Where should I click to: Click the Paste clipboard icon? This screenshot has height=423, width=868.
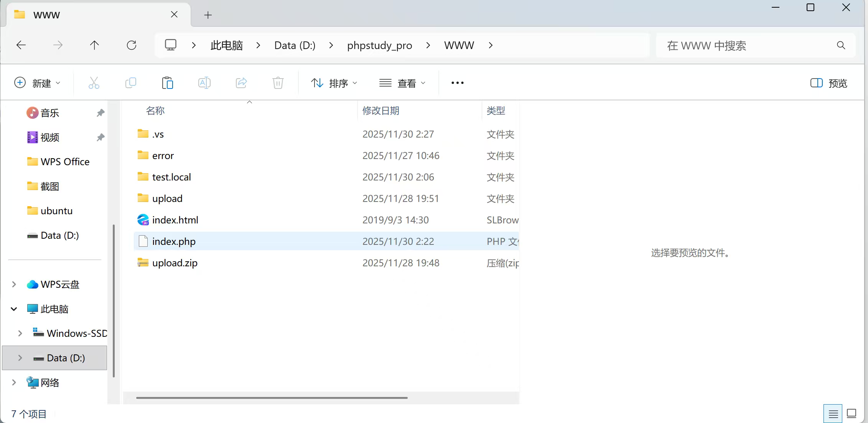(167, 83)
